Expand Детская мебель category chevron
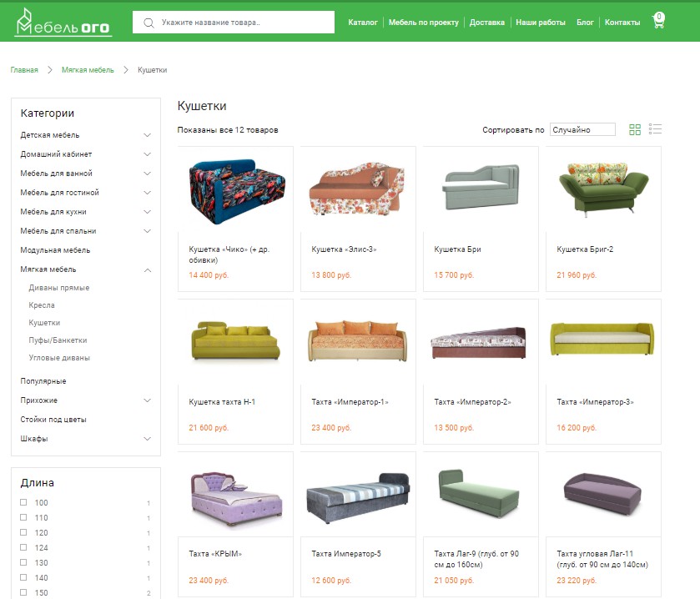This screenshot has width=700, height=599. click(x=147, y=135)
